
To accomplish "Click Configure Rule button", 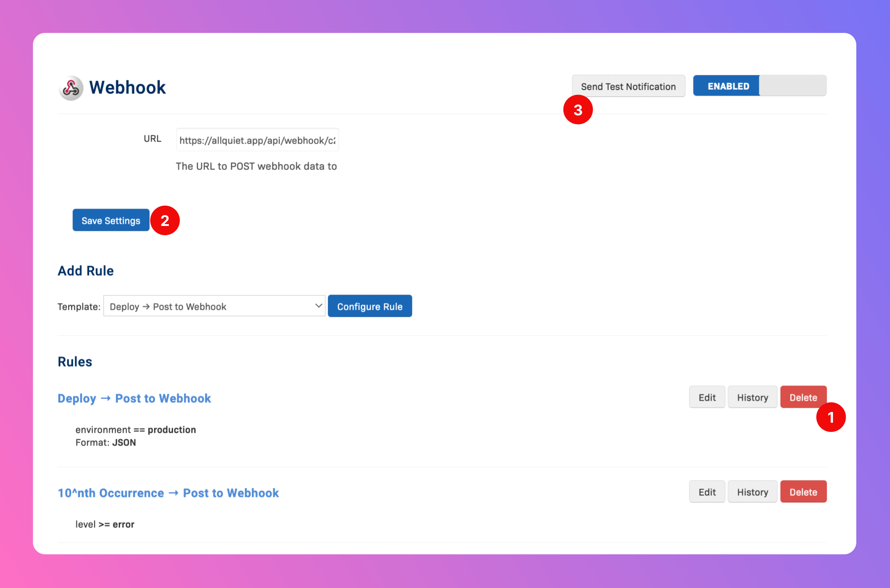I will [x=370, y=306].
